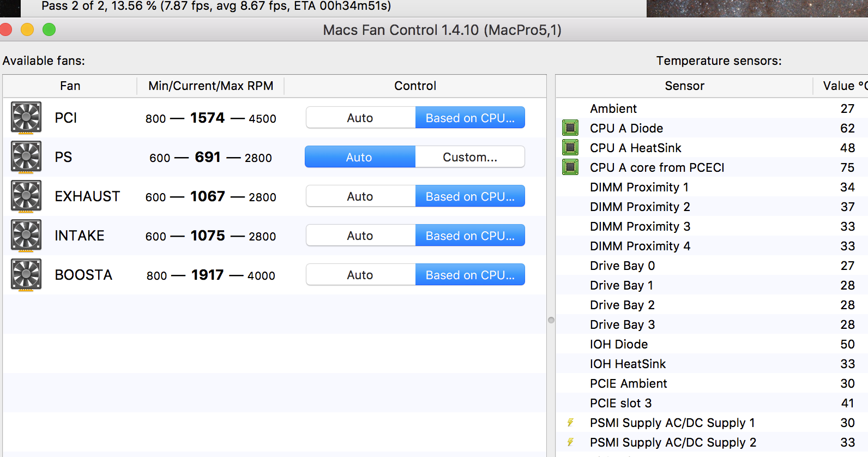868x457 pixels.
Task: Set BOOSTA fan to Auto
Action: tap(360, 275)
